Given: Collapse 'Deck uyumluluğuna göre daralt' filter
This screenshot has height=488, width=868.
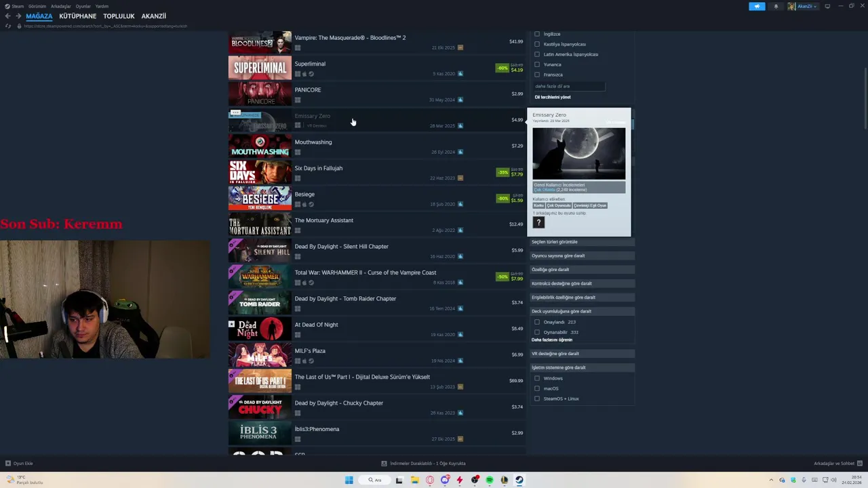Looking at the screenshot, I should 582,311.
